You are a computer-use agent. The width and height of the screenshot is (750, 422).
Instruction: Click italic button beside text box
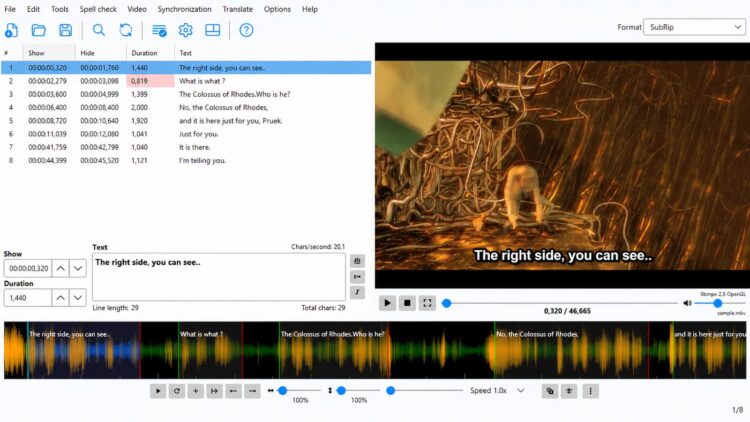click(357, 292)
